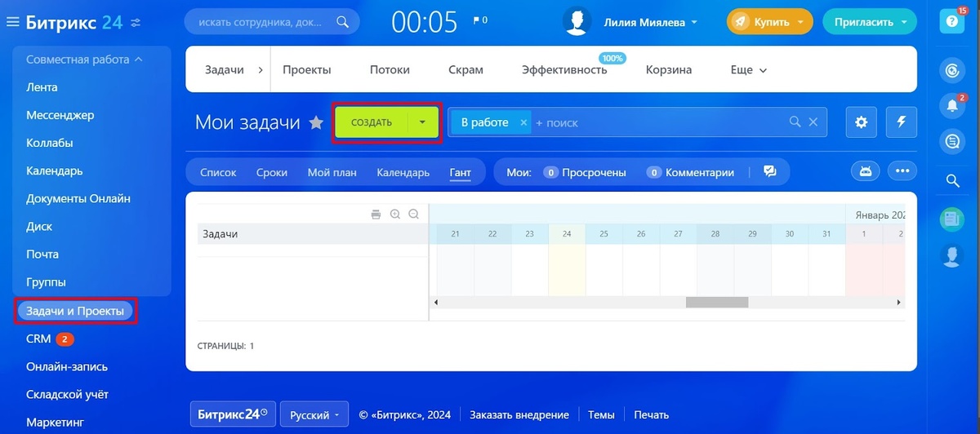Open Мессенджер in sidebar
Viewport: 980px width, 434px height.
click(60, 115)
